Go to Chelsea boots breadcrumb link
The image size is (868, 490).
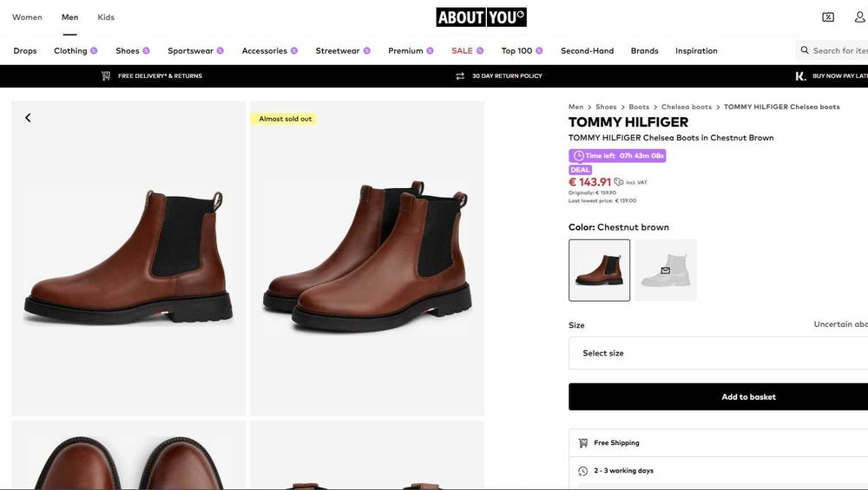click(x=686, y=108)
